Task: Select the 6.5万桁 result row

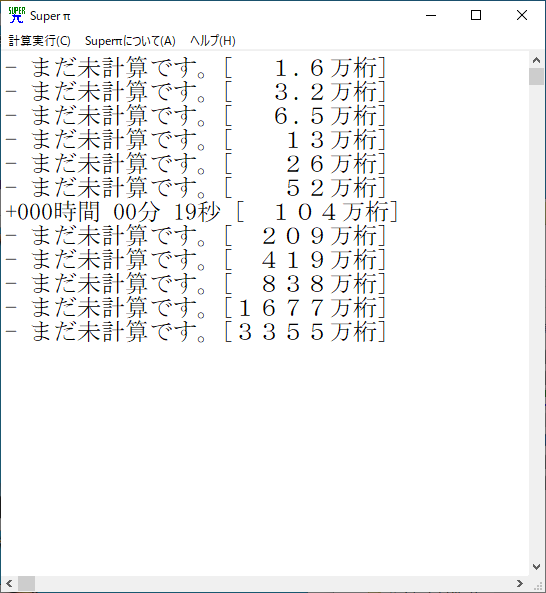Action: click(x=195, y=116)
